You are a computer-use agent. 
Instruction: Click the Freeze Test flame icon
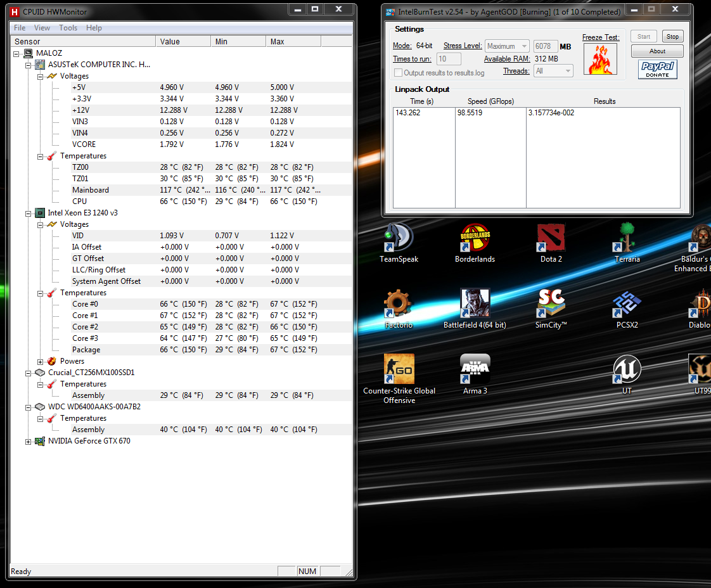[x=600, y=60]
